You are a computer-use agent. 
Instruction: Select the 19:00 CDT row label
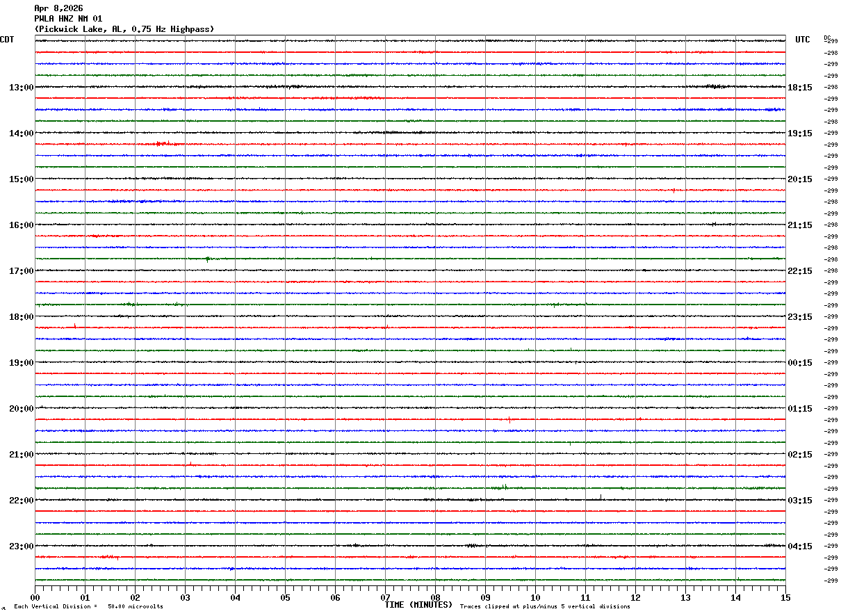[x=21, y=363]
